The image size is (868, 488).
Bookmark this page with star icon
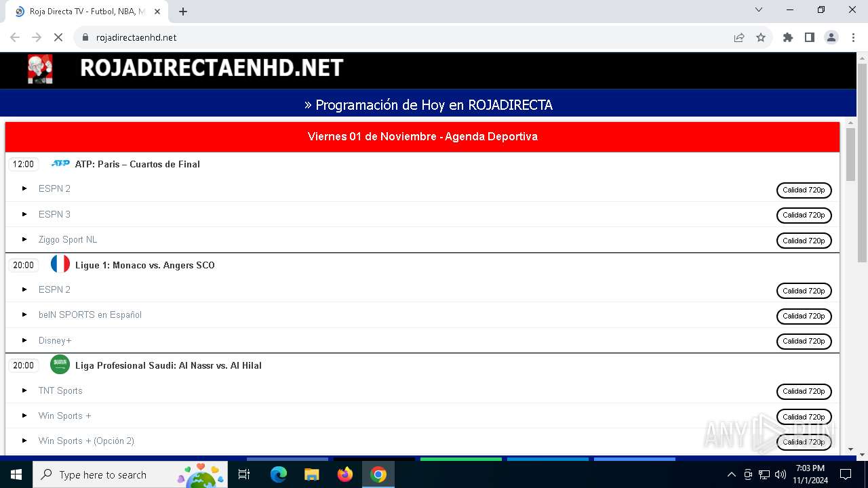tap(761, 37)
